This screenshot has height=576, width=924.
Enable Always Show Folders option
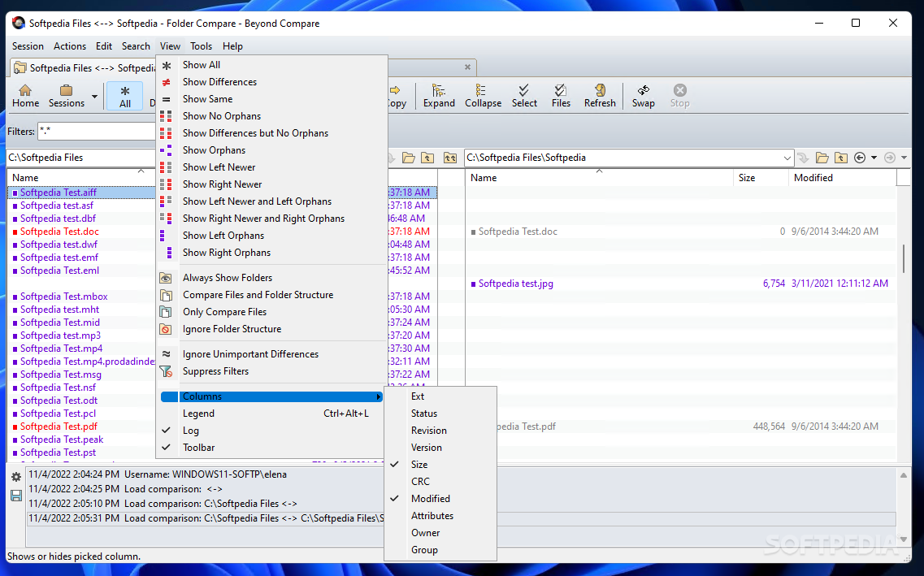(x=271, y=278)
